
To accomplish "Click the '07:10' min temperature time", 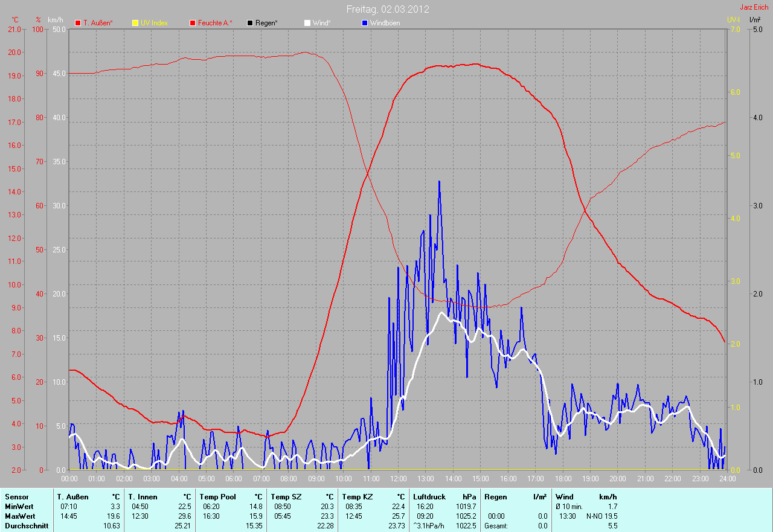I will click(x=69, y=507).
